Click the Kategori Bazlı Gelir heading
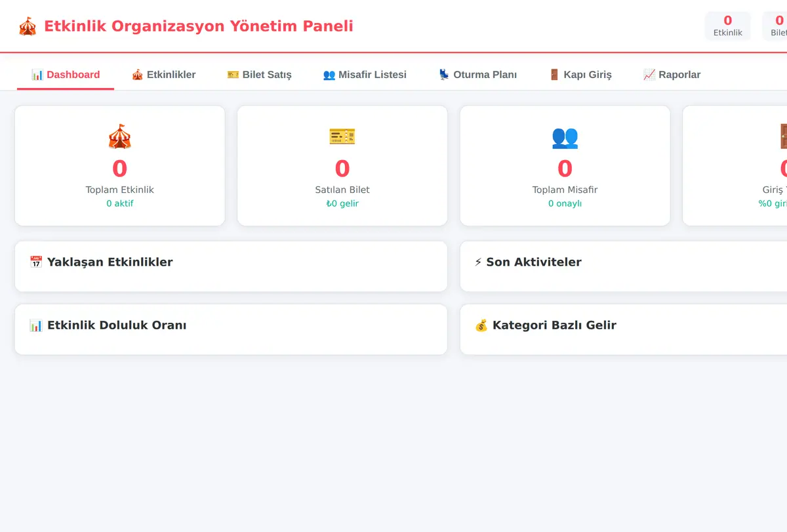This screenshot has height=532, width=787. 554,325
